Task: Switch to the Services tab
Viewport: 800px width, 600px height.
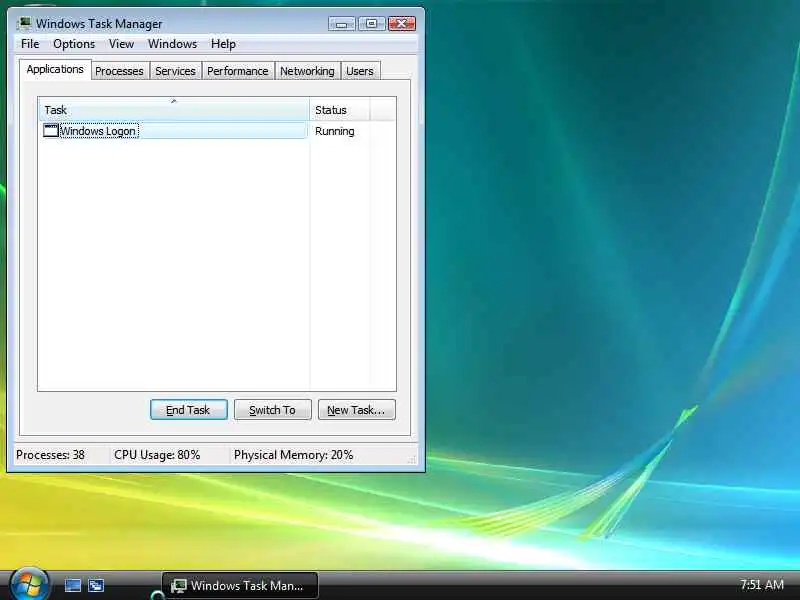Action: (176, 71)
